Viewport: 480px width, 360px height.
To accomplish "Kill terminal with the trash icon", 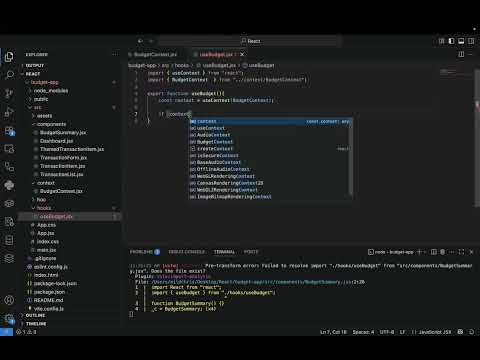I will pos(443,252).
